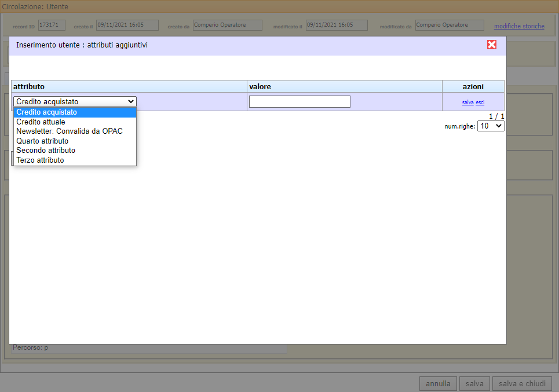Screen dimensions: 559x392
Task: Select the modificato il date field
Action: (x=335, y=25)
